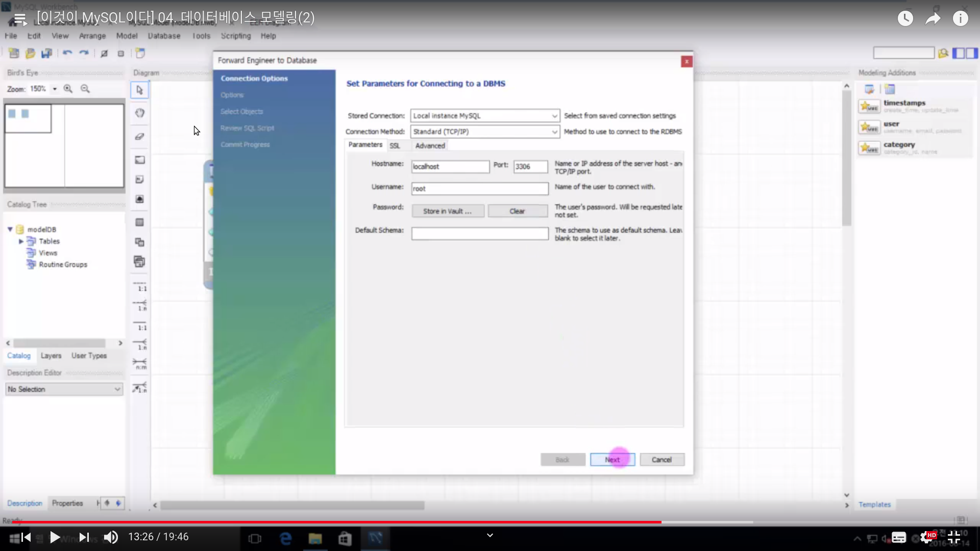Click the video progress bar
Screen dimensions: 980x551
point(490,522)
